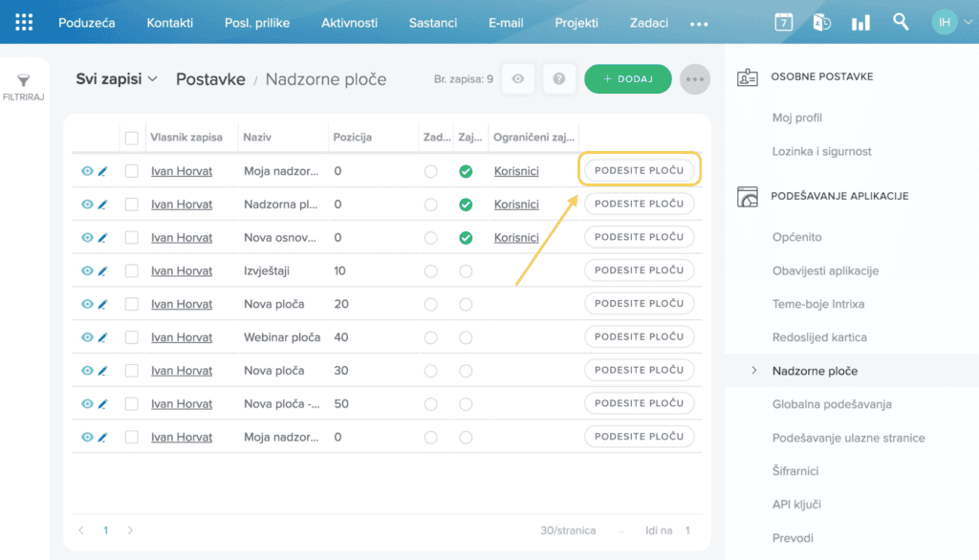Click the Postavke breadcrumb

(210, 79)
